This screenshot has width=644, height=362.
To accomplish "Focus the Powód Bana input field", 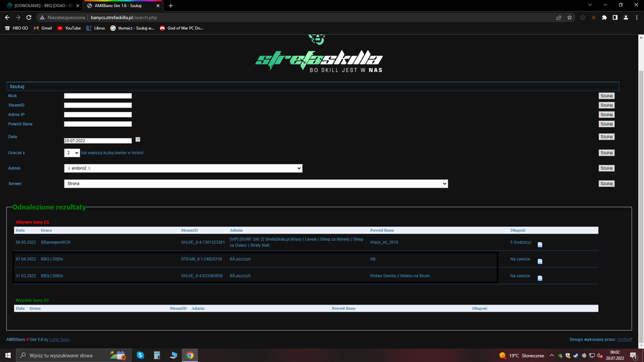I will 98,124.
